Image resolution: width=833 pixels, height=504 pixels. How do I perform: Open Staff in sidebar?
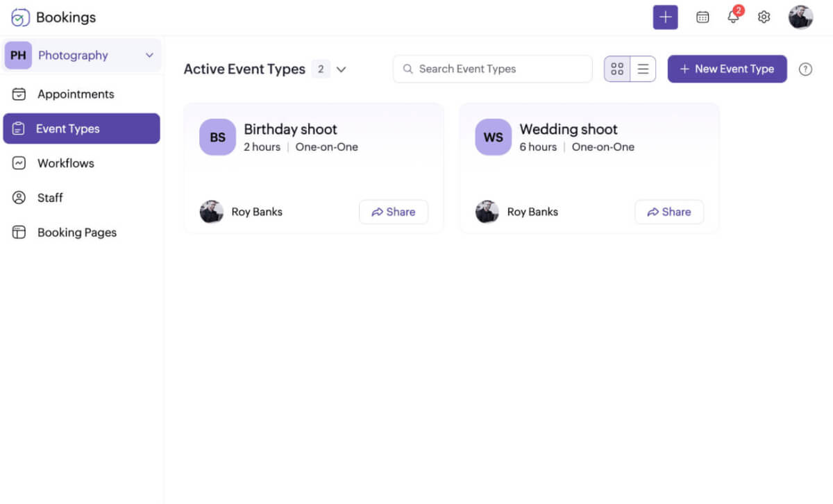[x=50, y=198]
